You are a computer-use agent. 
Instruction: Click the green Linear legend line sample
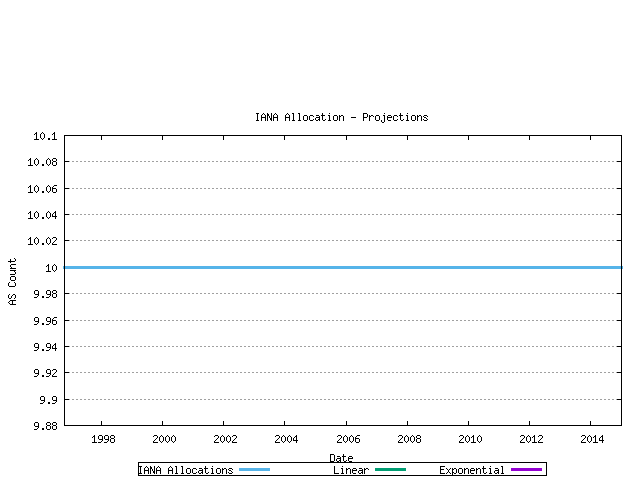[390, 469]
